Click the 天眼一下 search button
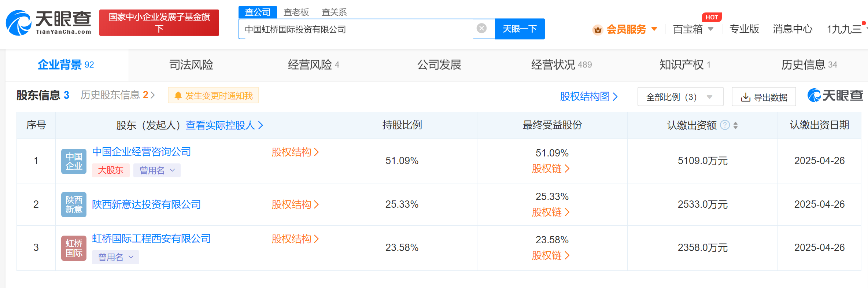Screen dimensions: 868x288 point(520,29)
